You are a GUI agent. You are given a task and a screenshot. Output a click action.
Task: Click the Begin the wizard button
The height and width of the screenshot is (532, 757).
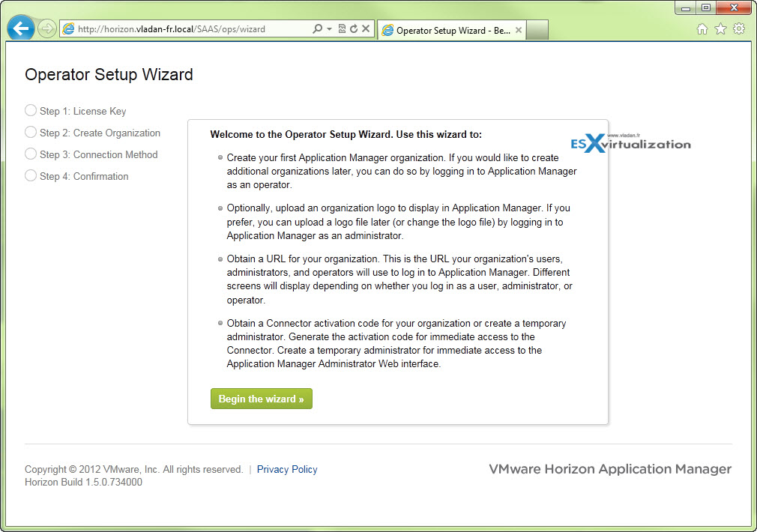[261, 399]
